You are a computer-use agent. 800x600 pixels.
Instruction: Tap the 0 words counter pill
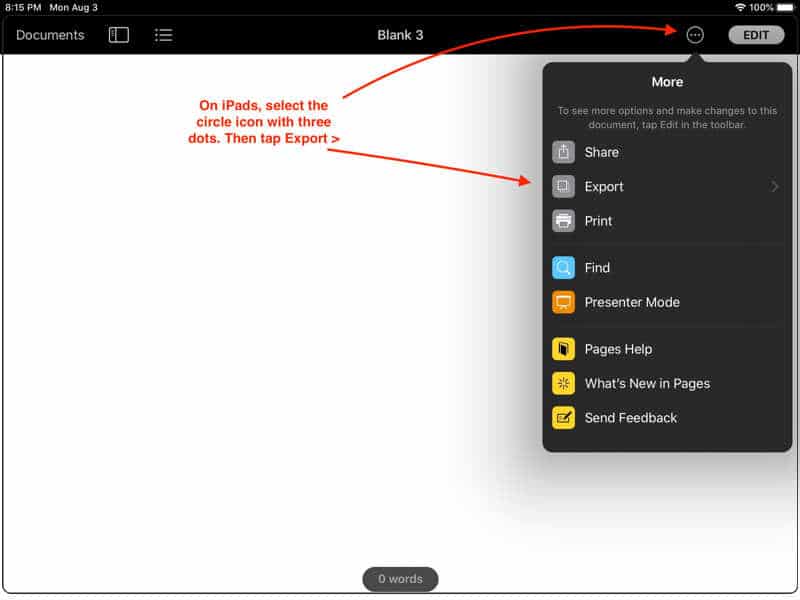pyautogui.click(x=400, y=579)
